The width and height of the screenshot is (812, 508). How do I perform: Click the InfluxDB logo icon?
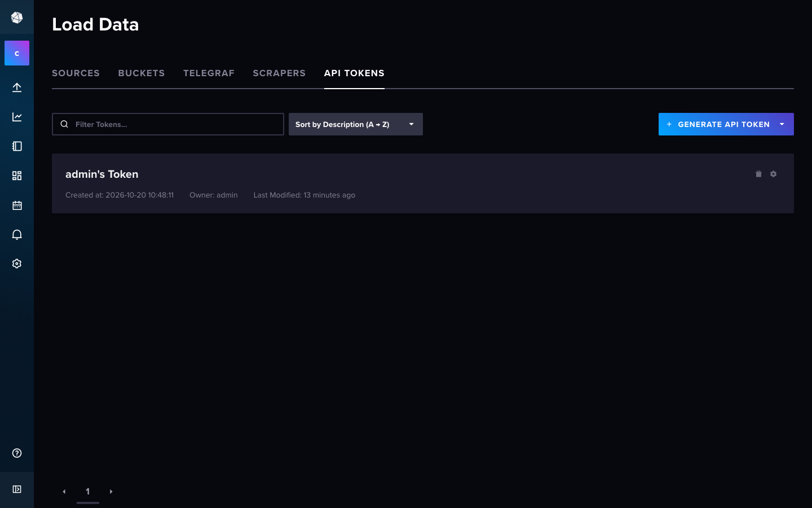pyautogui.click(x=17, y=18)
